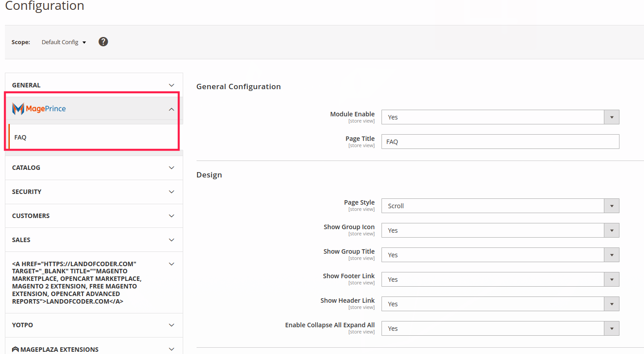Open Enable Collapse All Expand All dropdown
Screen dimensions: 644x354
coord(500,329)
